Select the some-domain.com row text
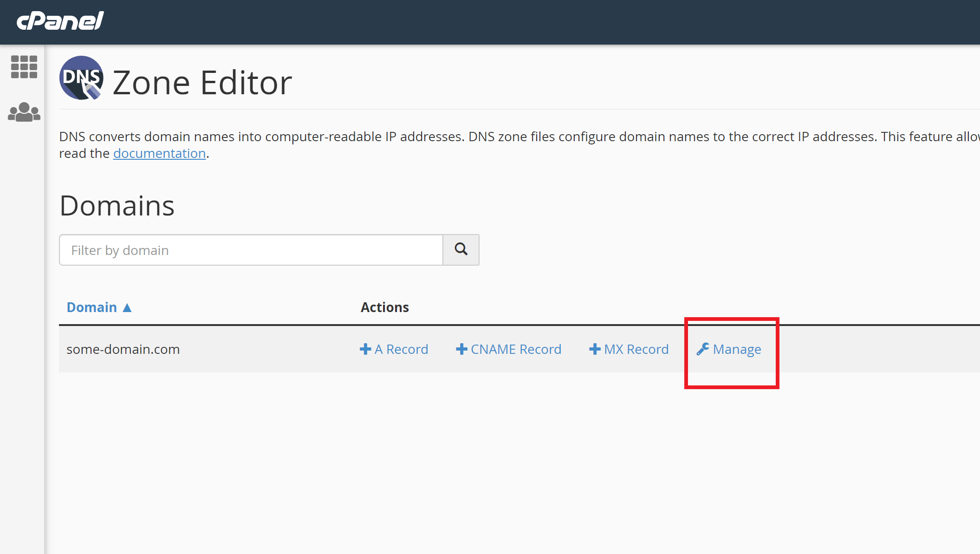980x554 pixels. pyautogui.click(x=123, y=349)
